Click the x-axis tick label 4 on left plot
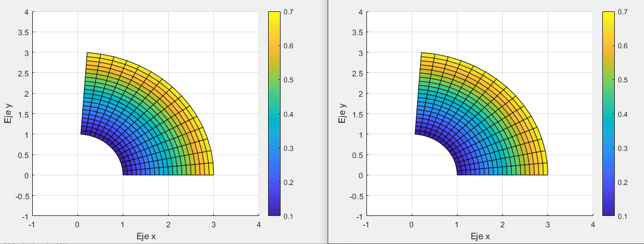The width and height of the screenshot is (644, 244). coord(259,225)
